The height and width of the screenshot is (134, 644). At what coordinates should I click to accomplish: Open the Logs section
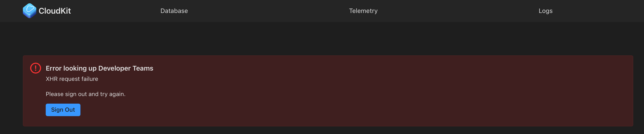click(x=545, y=11)
